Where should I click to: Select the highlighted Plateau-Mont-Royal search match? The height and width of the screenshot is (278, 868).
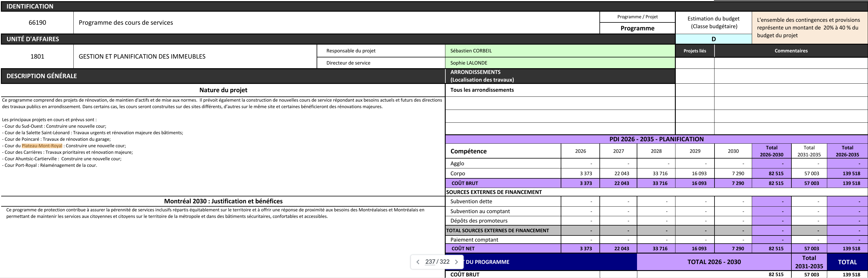coord(42,146)
